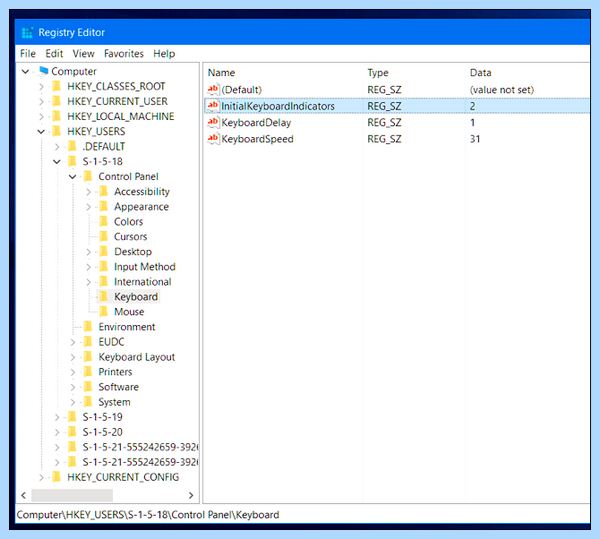Collapse the Computer root node
The image size is (600, 539).
point(26,72)
